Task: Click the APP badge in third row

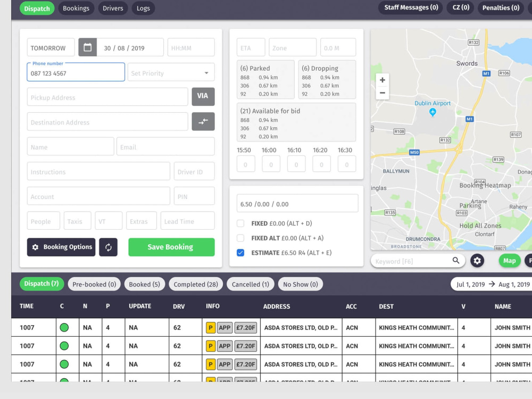Action: click(225, 364)
